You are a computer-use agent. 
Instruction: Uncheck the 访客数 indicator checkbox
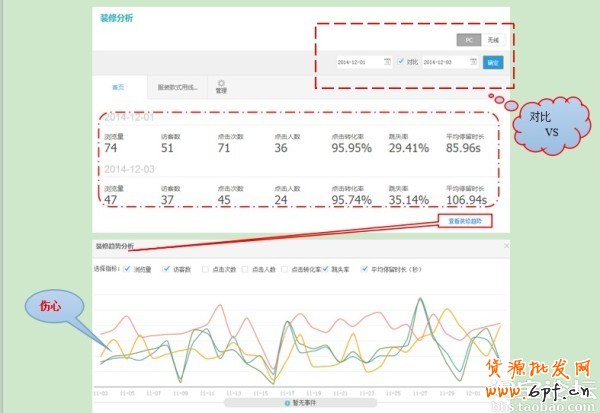[165, 269]
